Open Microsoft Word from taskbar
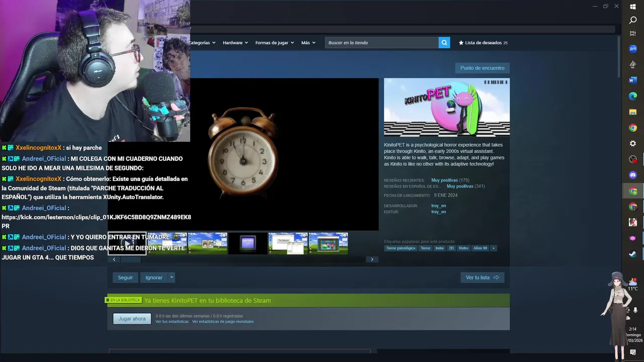Screen dimensions: 644x362 [633, 80]
